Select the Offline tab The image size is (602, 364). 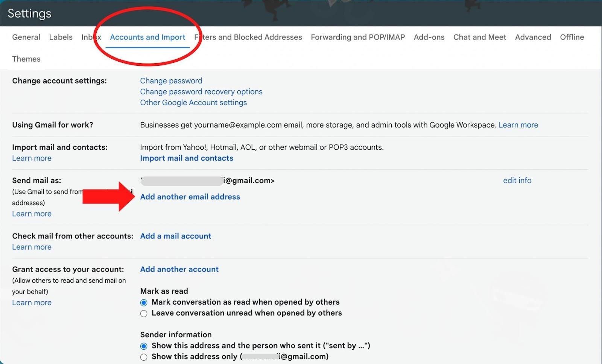(x=572, y=37)
